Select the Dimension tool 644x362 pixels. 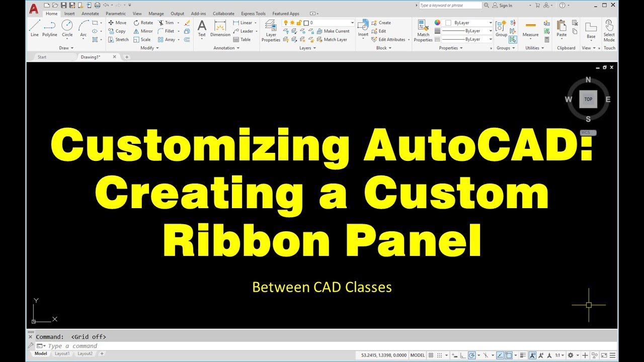coord(220,28)
